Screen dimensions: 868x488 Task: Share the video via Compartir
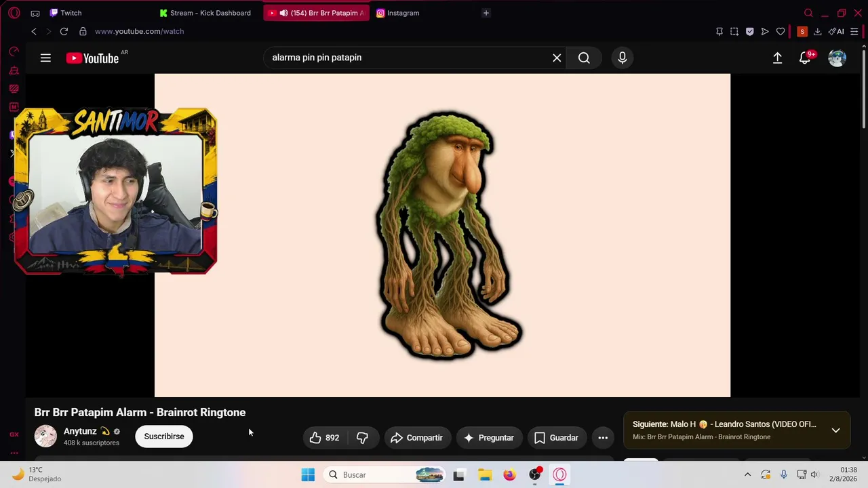[x=417, y=438]
